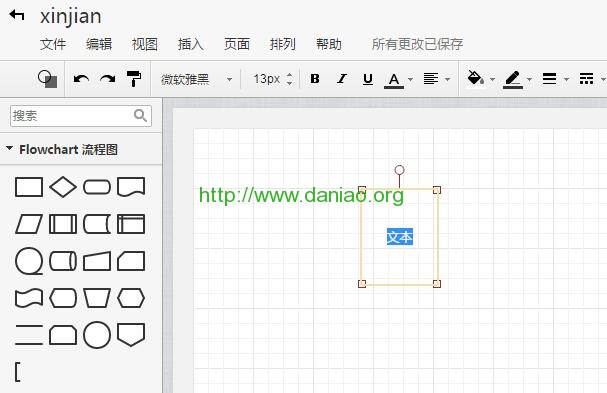Select the rounded terminator shape
This screenshot has width=607, height=393.
pyautogui.click(x=97, y=187)
